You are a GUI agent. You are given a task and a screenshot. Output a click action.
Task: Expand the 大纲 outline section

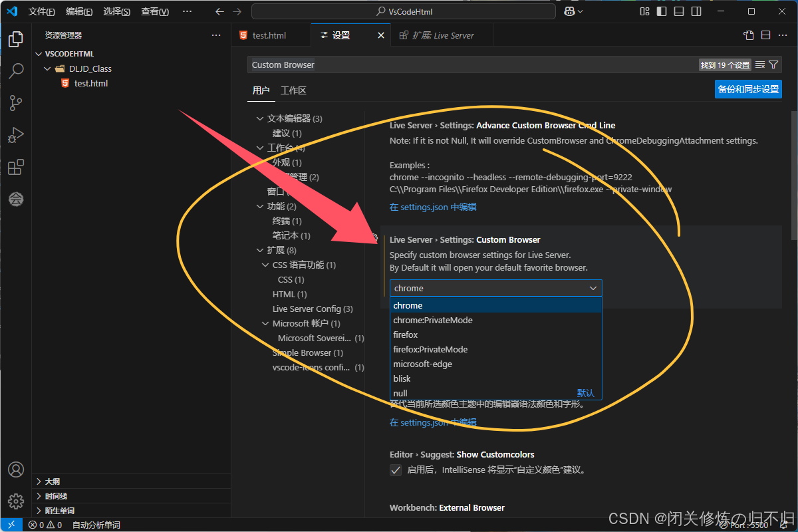pos(131,481)
